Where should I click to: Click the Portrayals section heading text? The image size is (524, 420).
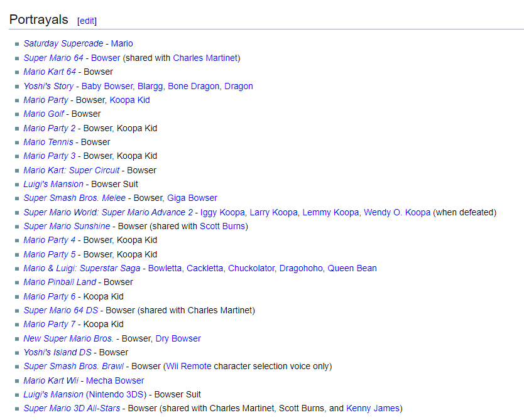pyautogui.click(x=39, y=19)
